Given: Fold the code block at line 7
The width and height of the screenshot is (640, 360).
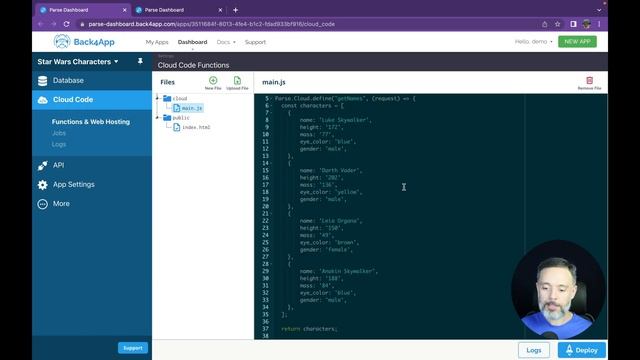Looking at the screenshot, I should point(271,113).
